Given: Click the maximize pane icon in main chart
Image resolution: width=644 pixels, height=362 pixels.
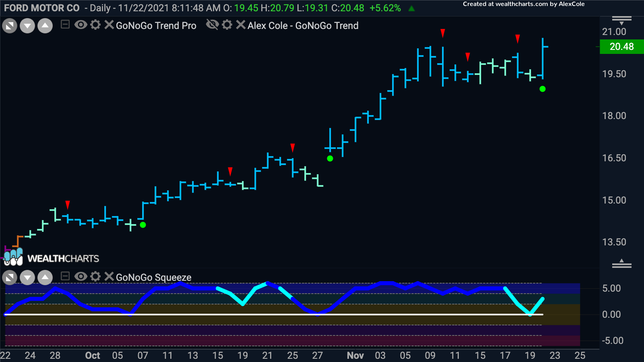Looking at the screenshot, I should tap(10, 26).
